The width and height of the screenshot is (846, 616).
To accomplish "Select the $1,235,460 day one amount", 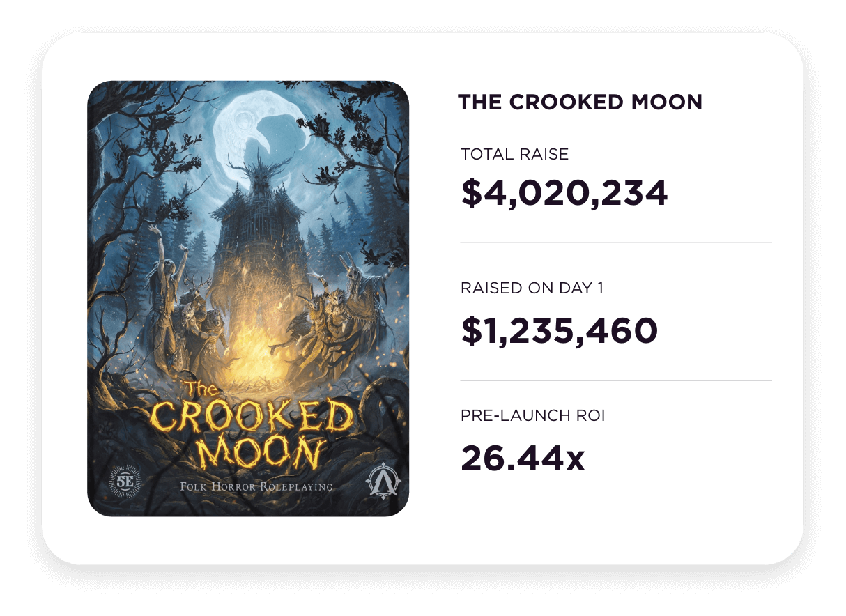I will (560, 331).
